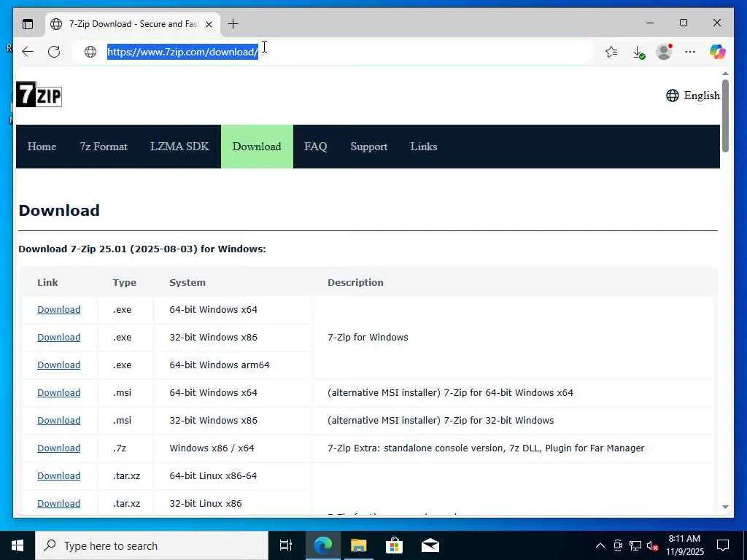Click the 7-Zip Download browser tab

(133, 24)
